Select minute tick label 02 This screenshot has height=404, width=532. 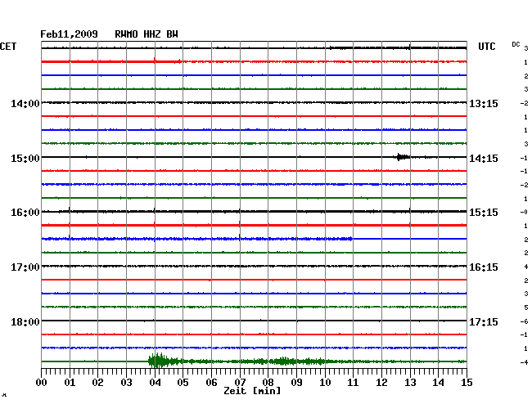pyautogui.click(x=97, y=382)
